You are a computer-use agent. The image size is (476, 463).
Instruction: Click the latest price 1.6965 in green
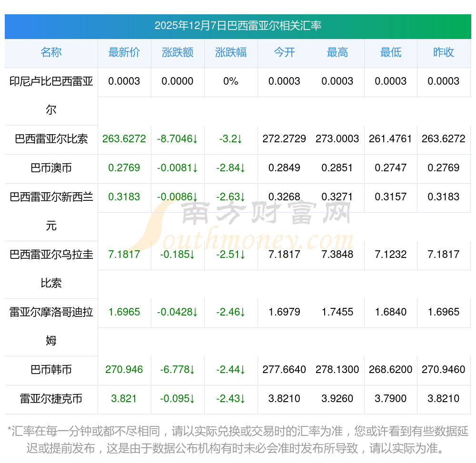(124, 312)
